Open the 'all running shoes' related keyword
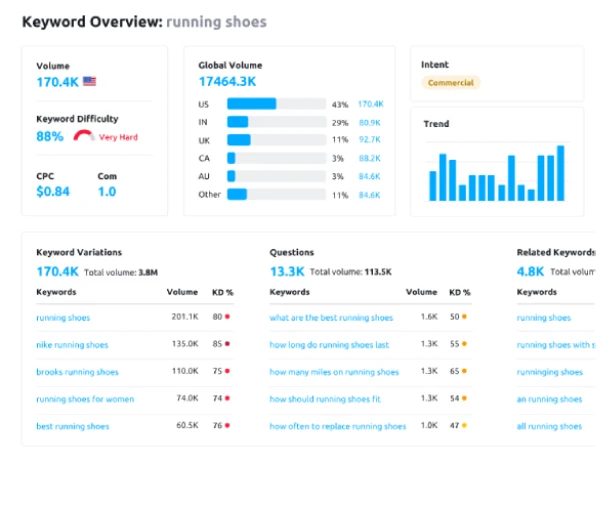This screenshot has width=600, height=530. 549,426
